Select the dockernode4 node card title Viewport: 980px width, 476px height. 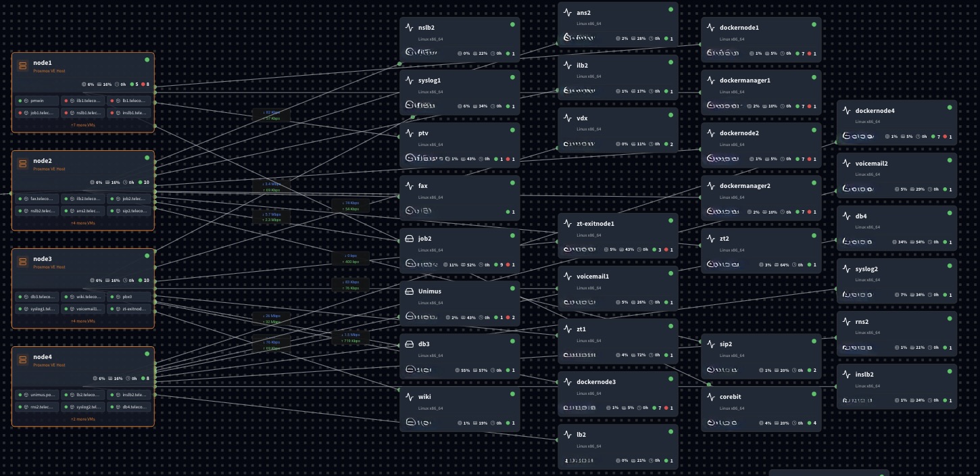point(875,111)
